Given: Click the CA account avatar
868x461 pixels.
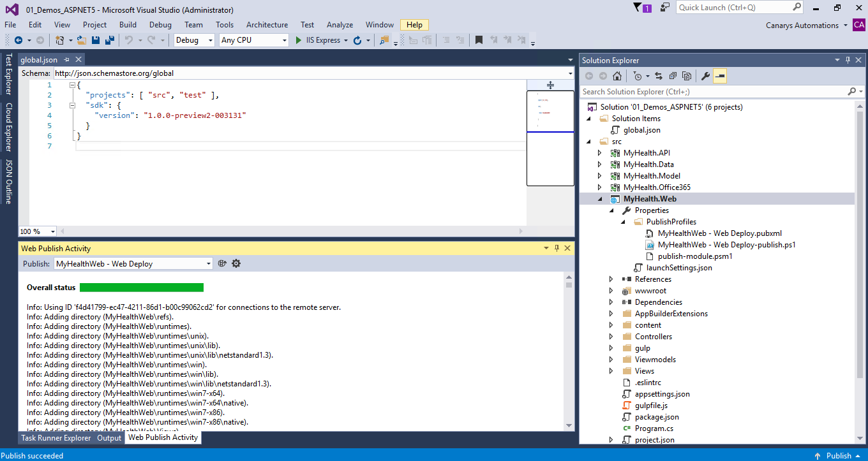Looking at the screenshot, I should (x=859, y=24).
